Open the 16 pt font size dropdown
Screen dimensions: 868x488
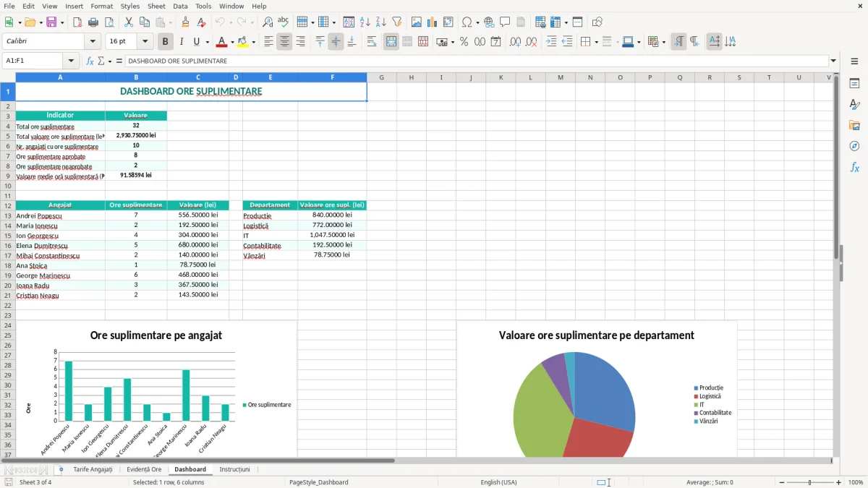point(145,42)
